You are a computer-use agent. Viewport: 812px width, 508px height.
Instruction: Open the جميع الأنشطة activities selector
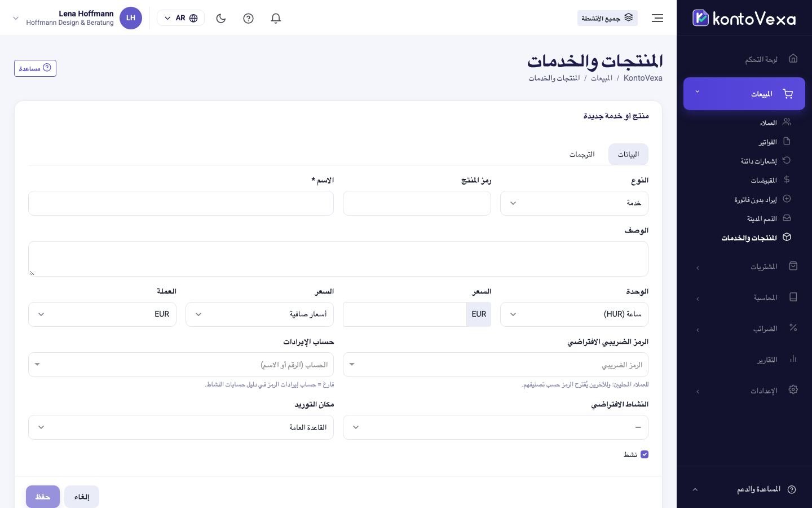pyautogui.click(x=607, y=18)
